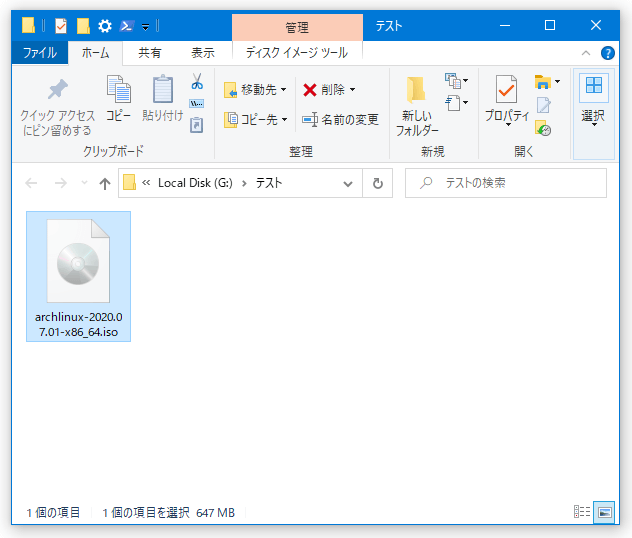
Task: Click the コピー (Copy) ribbon button
Action: (x=118, y=98)
